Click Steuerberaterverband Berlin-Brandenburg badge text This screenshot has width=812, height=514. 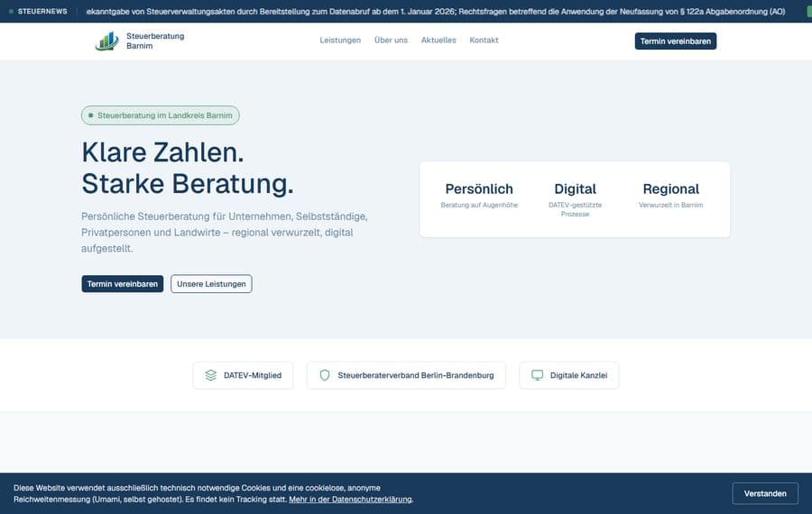[416, 375]
